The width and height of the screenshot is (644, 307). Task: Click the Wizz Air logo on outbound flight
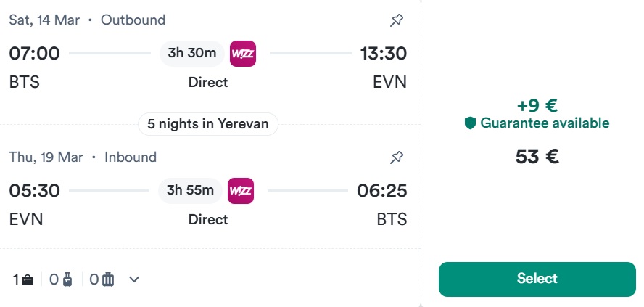243,53
